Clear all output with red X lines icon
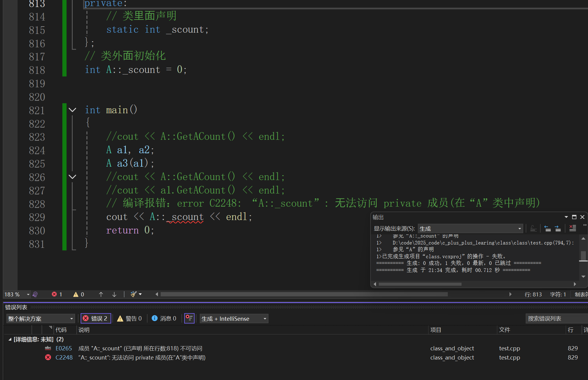Viewport: 588px width, 380px height. [573, 228]
